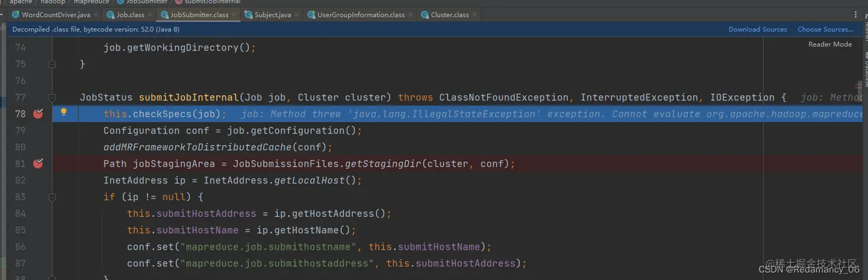
Task: Click the Subject.java file icon
Action: point(249,15)
